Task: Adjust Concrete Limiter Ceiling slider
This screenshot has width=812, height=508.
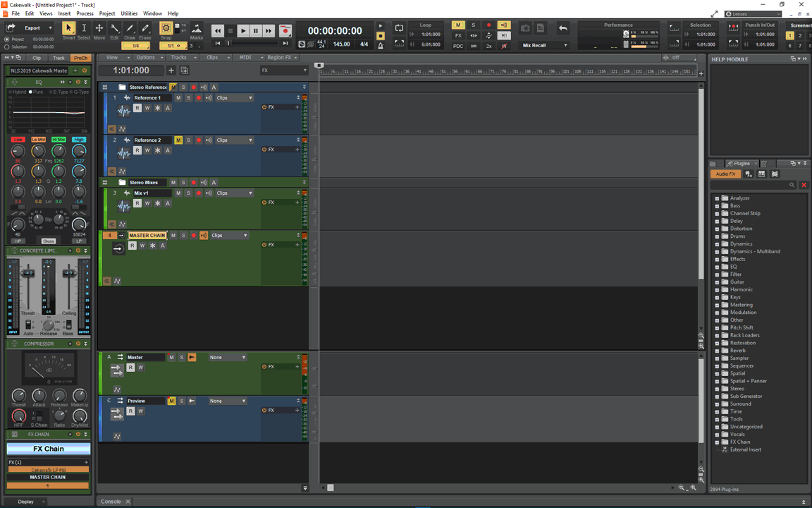Action: [68, 272]
